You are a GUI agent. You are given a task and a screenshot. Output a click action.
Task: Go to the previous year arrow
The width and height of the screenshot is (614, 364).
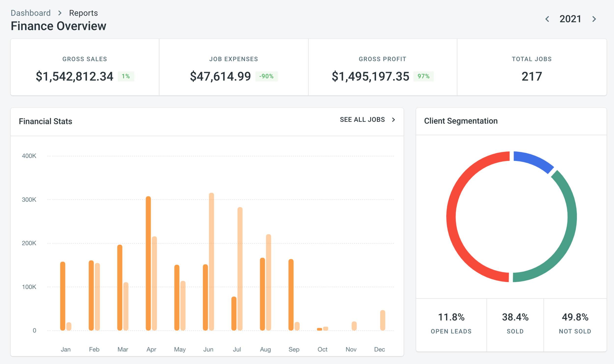[547, 19]
